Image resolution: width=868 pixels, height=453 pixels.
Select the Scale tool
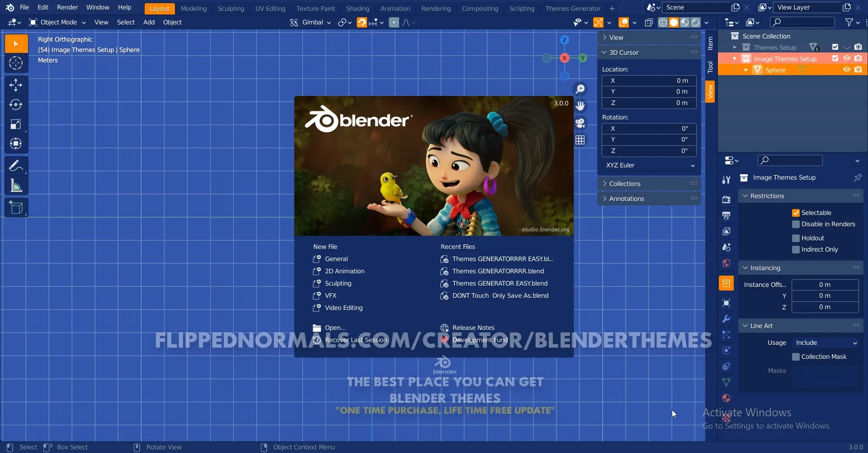pos(16,124)
